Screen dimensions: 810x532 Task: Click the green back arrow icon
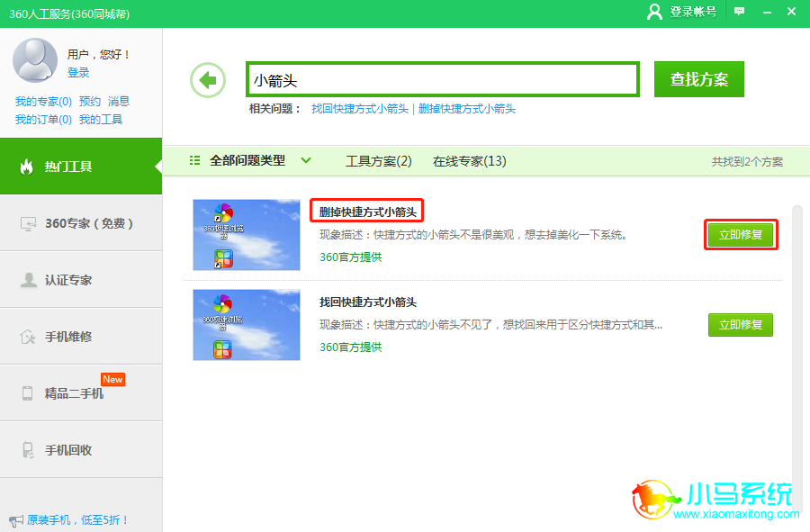coord(208,80)
